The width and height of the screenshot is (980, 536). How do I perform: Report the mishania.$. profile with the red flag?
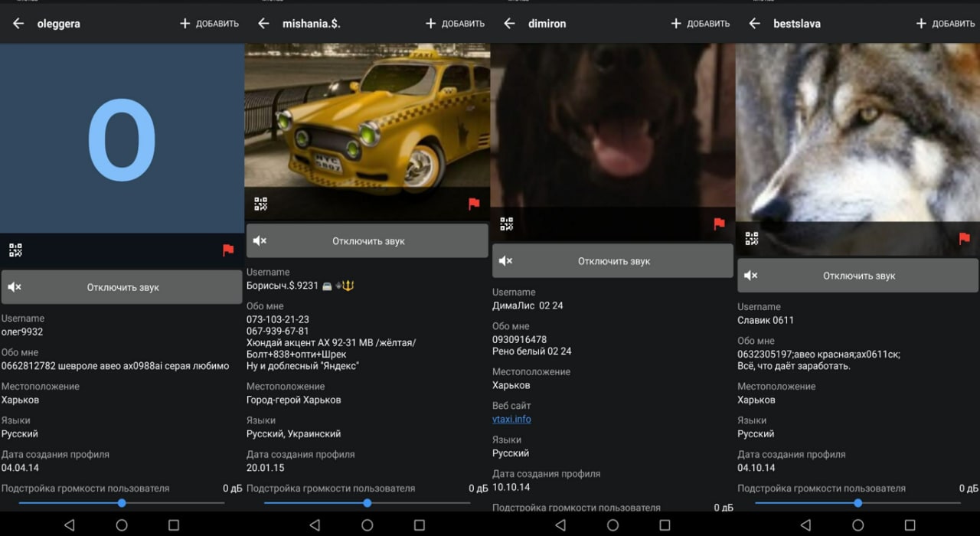tap(474, 204)
